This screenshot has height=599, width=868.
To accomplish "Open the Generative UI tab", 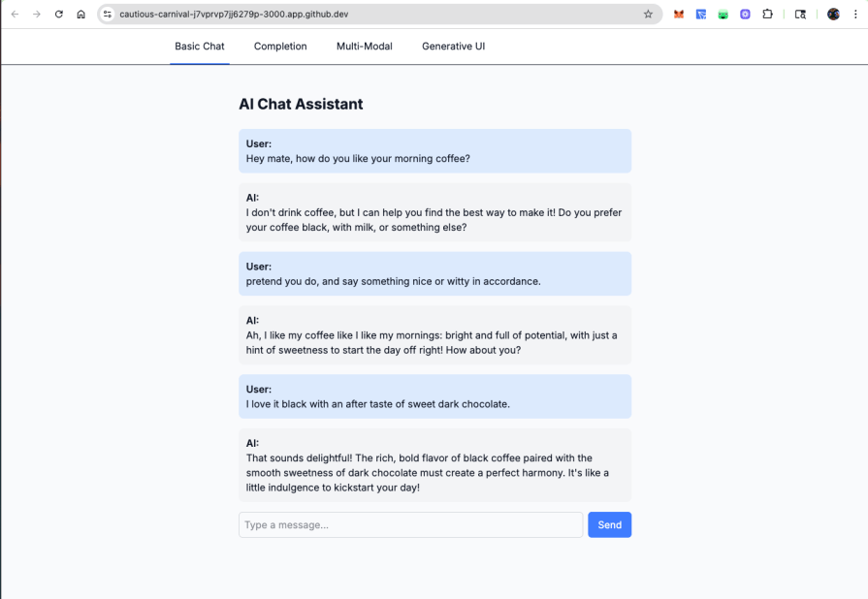I will click(452, 46).
